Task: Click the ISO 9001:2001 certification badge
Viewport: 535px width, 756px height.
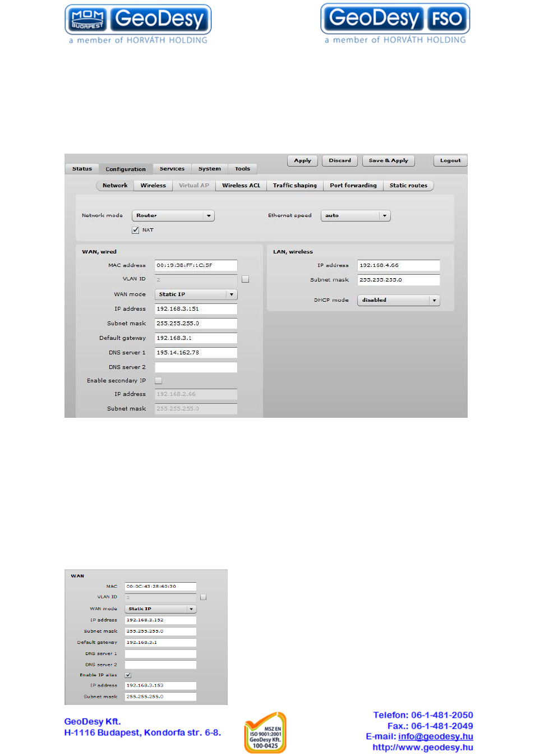Action: [x=265, y=732]
